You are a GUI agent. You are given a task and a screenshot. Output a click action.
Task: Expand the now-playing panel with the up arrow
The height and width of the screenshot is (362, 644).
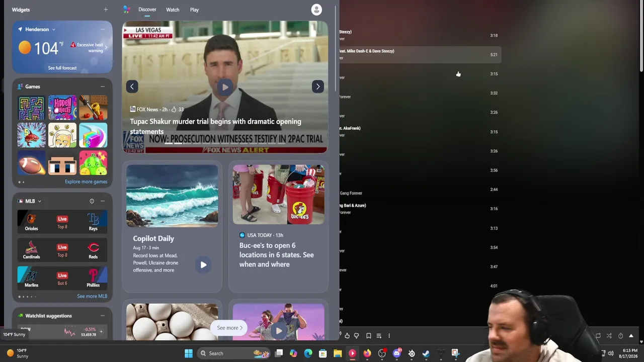[631, 336]
